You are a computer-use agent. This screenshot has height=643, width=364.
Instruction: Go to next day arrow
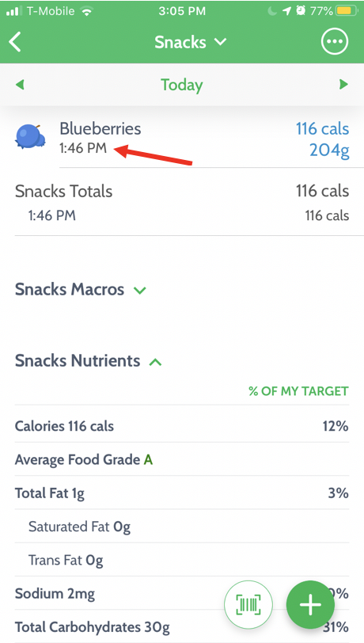click(343, 85)
